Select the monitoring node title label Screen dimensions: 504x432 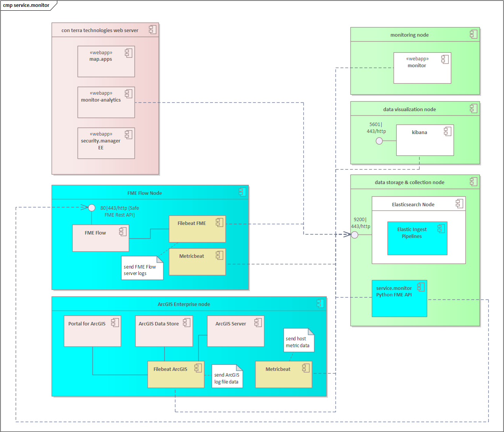point(410,34)
